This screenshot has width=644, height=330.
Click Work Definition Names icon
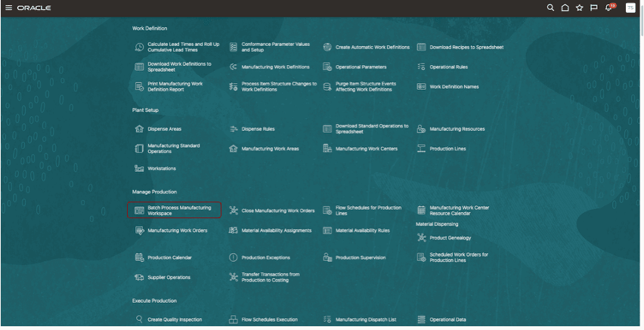[x=421, y=87]
